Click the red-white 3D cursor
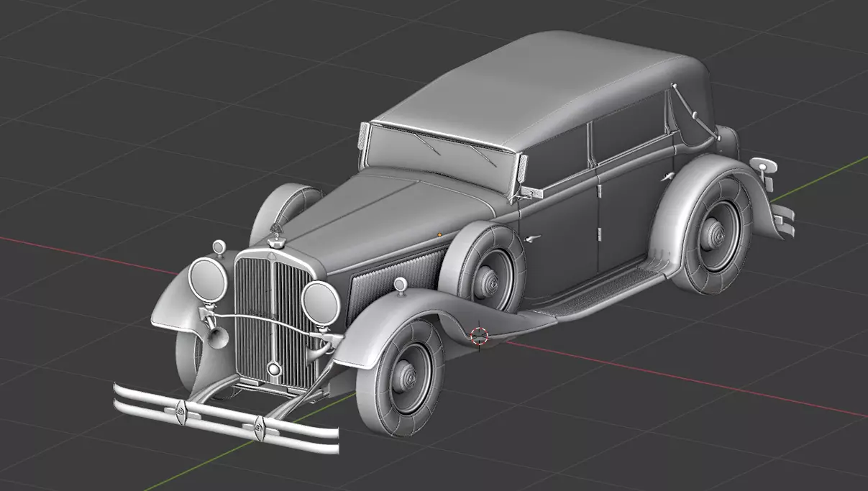The width and height of the screenshot is (868, 491). coord(479,335)
